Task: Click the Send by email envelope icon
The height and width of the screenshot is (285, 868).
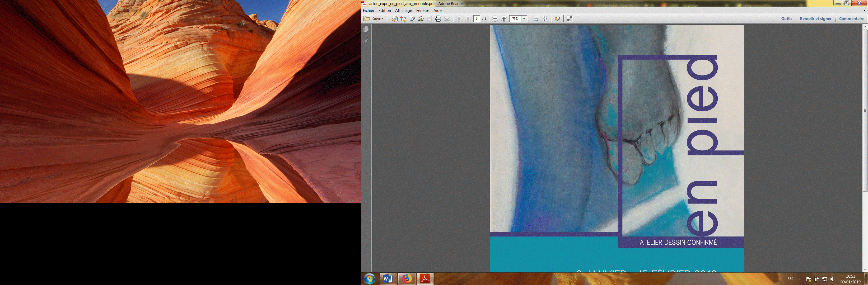Action: (x=447, y=19)
